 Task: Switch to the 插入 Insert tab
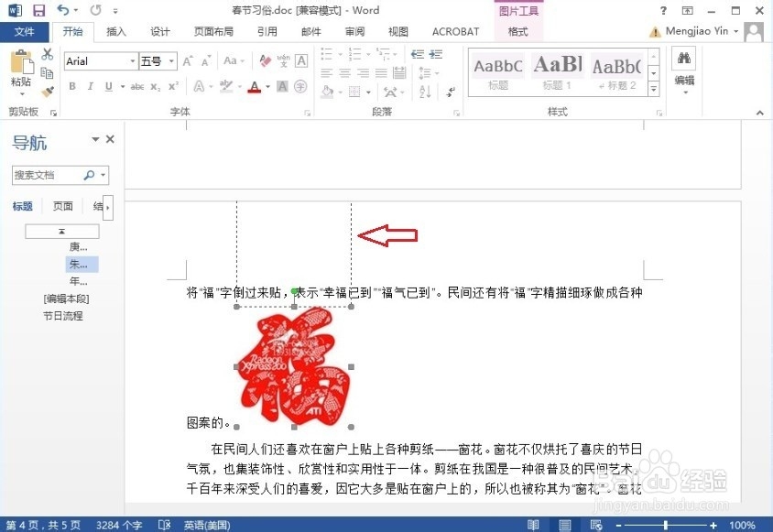click(116, 31)
